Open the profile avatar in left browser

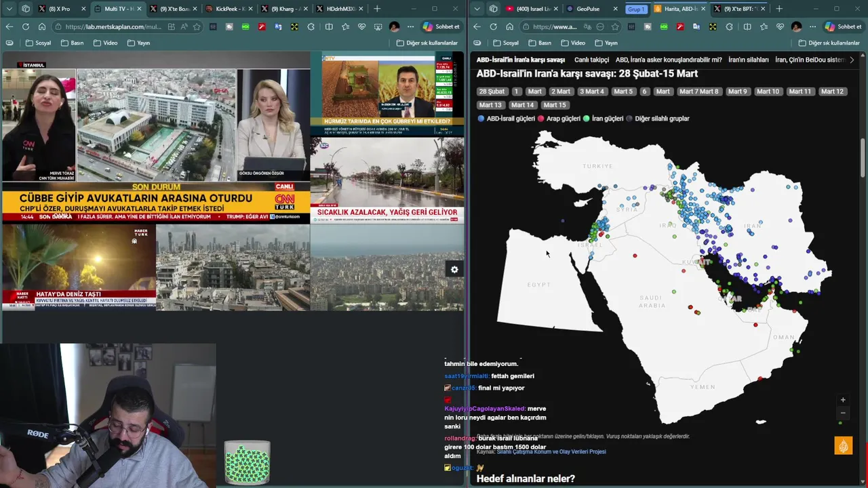pos(395,26)
